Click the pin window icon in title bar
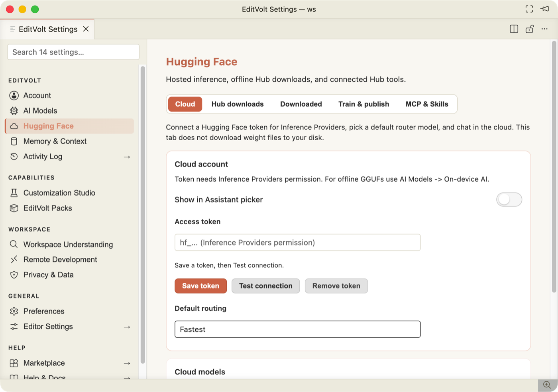The width and height of the screenshot is (558, 392). (x=545, y=9)
